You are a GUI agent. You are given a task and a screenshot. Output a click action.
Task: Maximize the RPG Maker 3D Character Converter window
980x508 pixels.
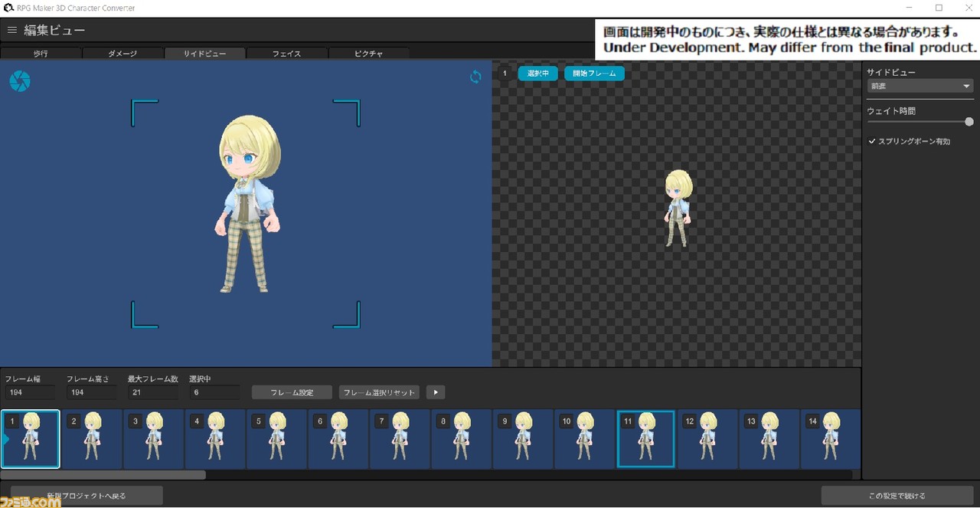[939, 8]
